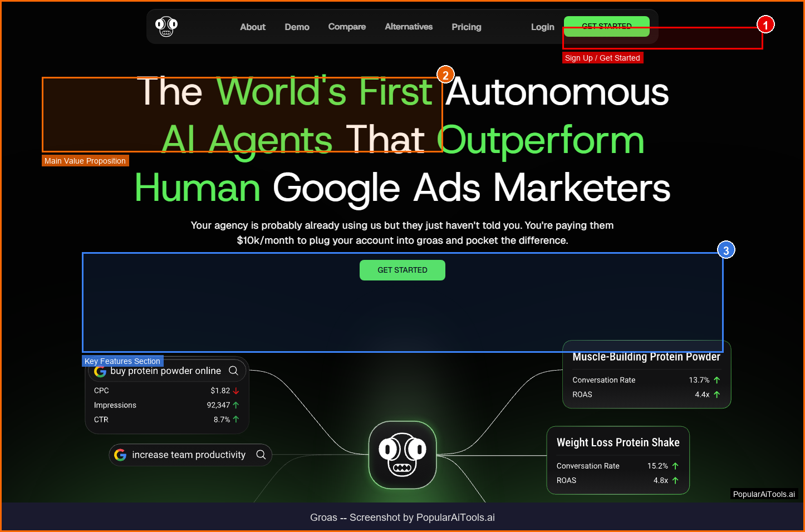This screenshot has width=805, height=532.
Task: Click the green up arrow beside Impressions
Action: [236, 405]
